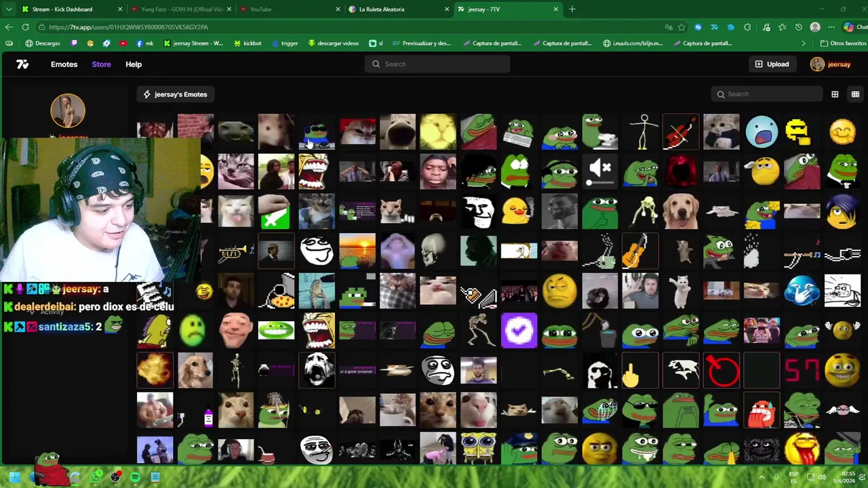Select the red 57 number emote
868x488 pixels.
pos(802,371)
